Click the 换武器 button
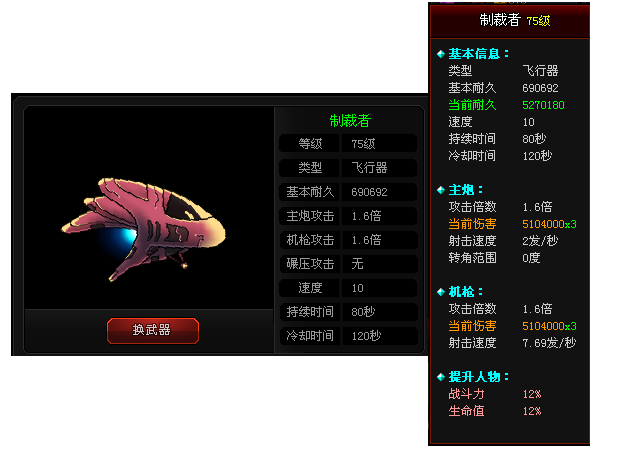 pos(153,330)
